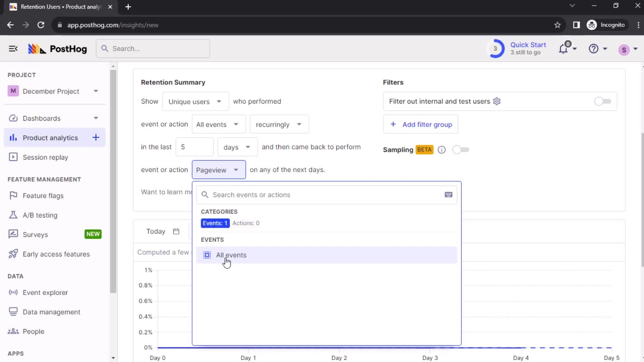Expand the days period selector dropdown
This screenshot has height=362, width=644.
(x=236, y=147)
